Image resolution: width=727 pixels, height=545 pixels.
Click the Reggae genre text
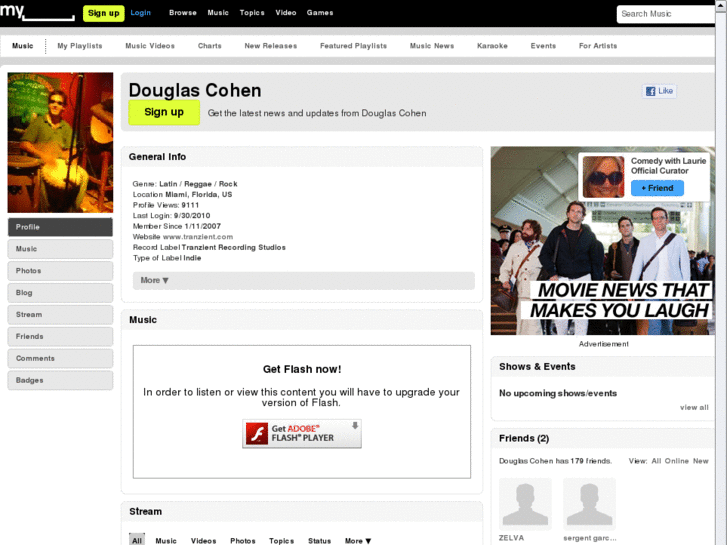(x=198, y=184)
